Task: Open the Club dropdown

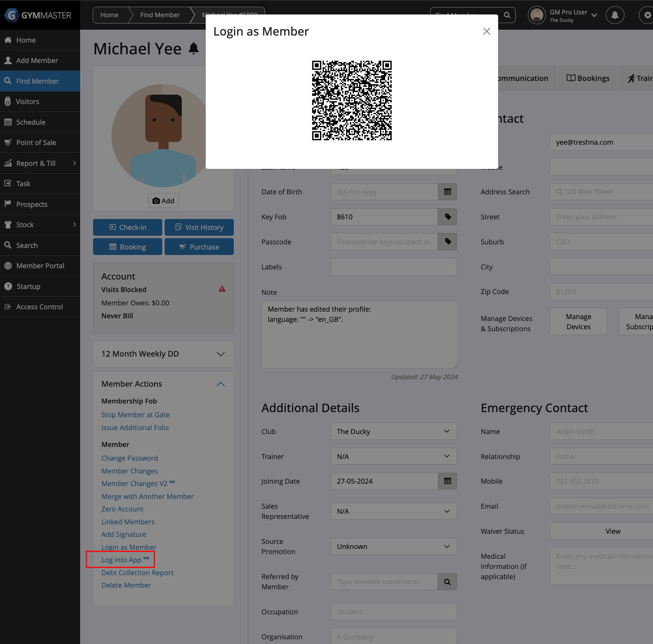Action: pos(394,431)
